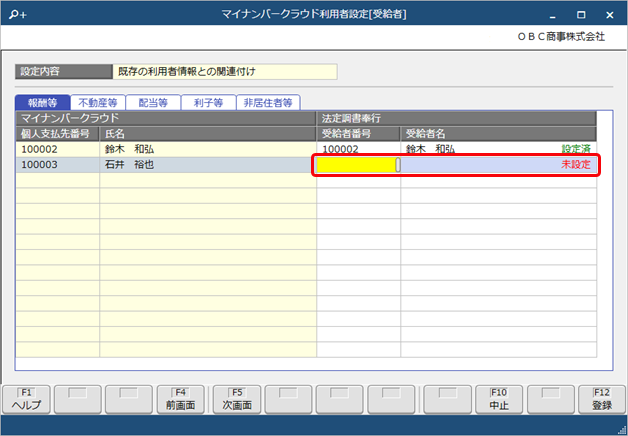
Task: Go to the 非居住者等 tab
Action: point(268,103)
